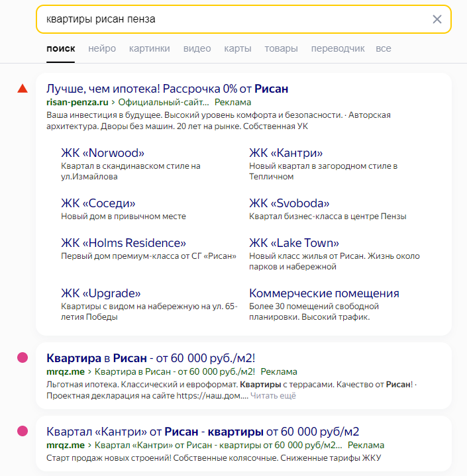Select the 'поиск' tab
The image size is (467, 476).
coord(60,48)
